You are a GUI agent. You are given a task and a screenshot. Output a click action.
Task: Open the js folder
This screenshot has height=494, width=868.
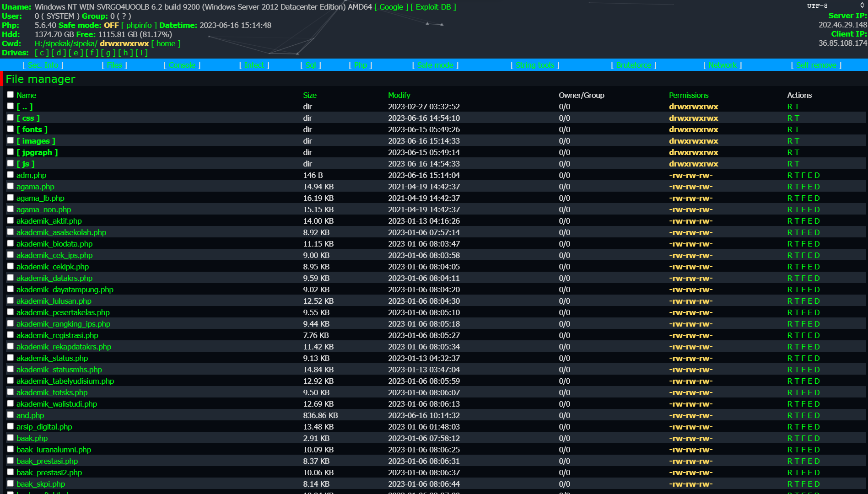pyautogui.click(x=26, y=164)
